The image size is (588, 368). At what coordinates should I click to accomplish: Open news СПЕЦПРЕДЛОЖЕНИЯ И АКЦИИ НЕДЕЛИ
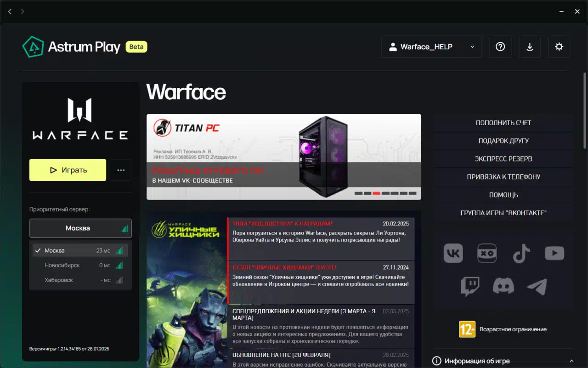pyautogui.click(x=321, y=326)
